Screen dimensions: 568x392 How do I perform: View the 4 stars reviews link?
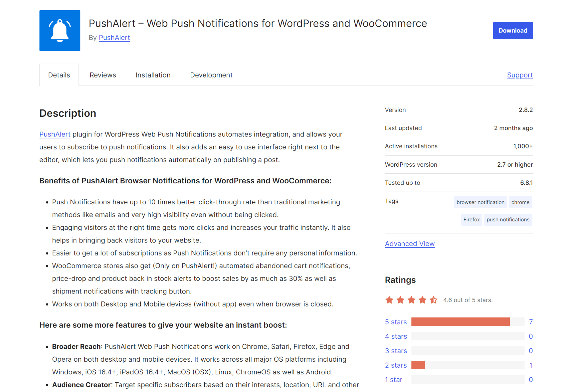396,336
